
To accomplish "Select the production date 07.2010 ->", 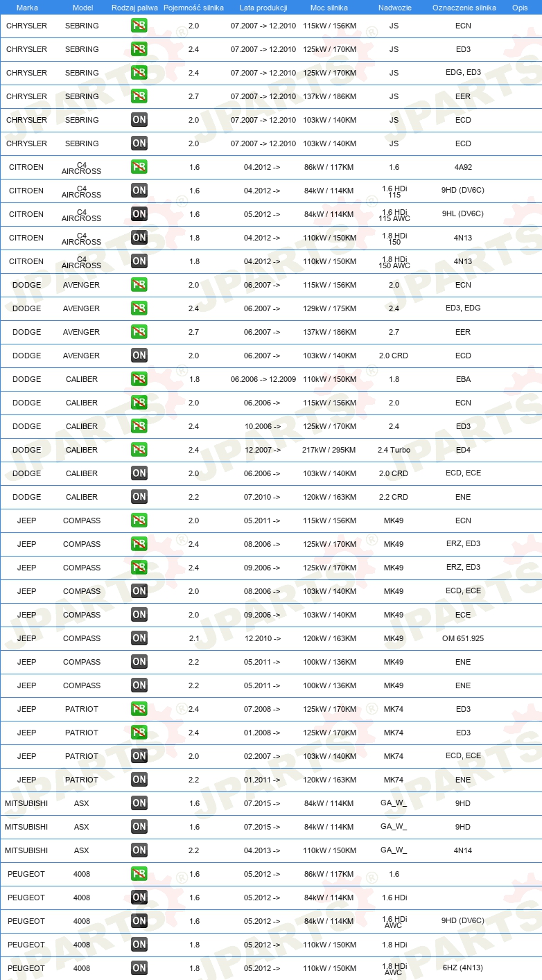I will 262,497.
